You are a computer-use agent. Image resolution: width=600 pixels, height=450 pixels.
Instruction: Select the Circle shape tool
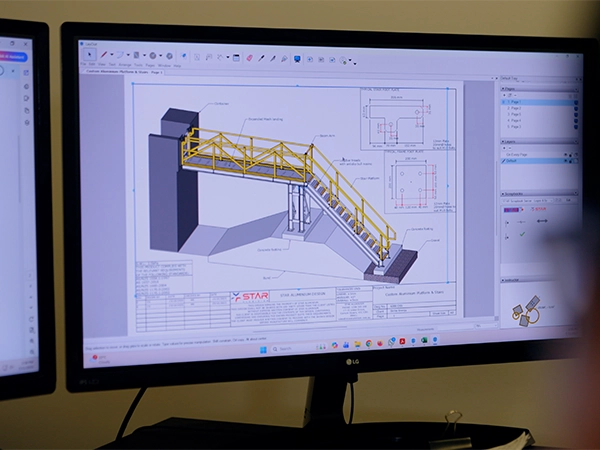coord(153,56)
